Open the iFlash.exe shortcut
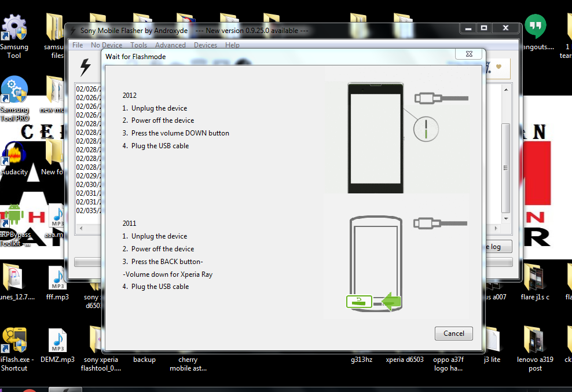This screenshot has height=392, width=572. (x=14, y=350)
